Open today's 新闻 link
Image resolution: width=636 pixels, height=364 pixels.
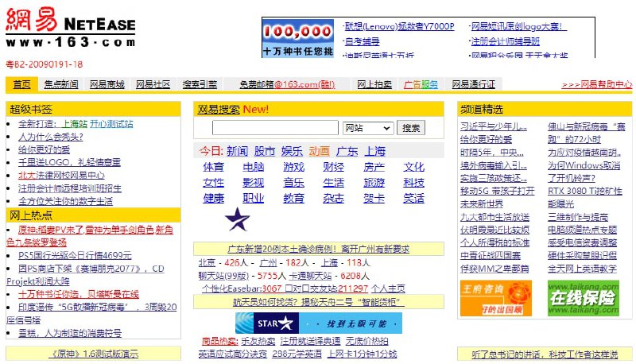pyautogui.click(x=237, y=151)
